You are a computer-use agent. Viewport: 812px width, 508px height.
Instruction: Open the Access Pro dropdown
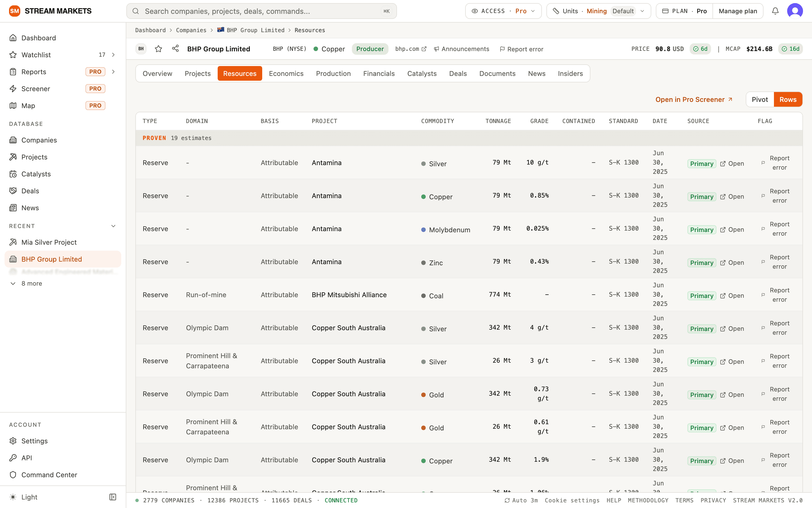(x=503, y=11)
